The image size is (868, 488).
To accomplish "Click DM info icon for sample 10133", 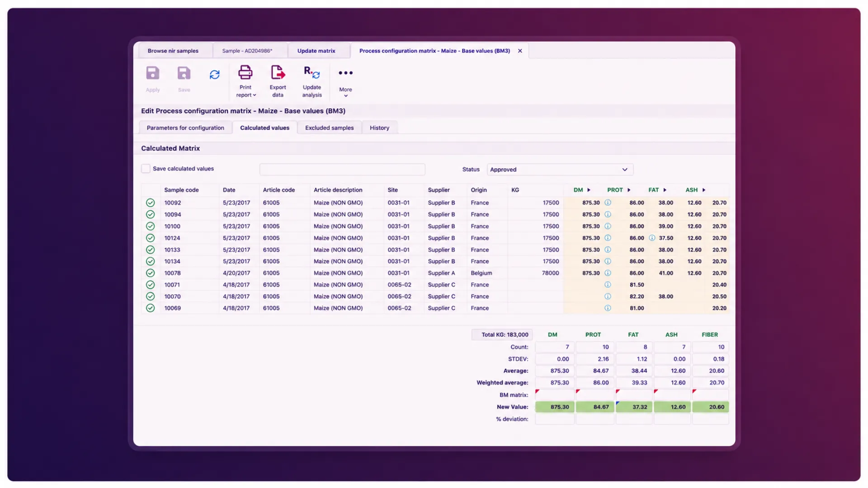I will (608, 250).
